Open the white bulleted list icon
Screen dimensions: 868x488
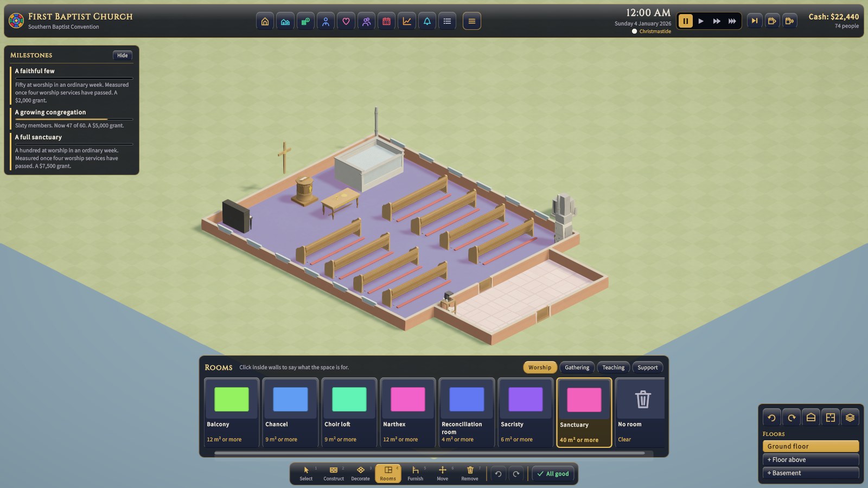(447, 21)
